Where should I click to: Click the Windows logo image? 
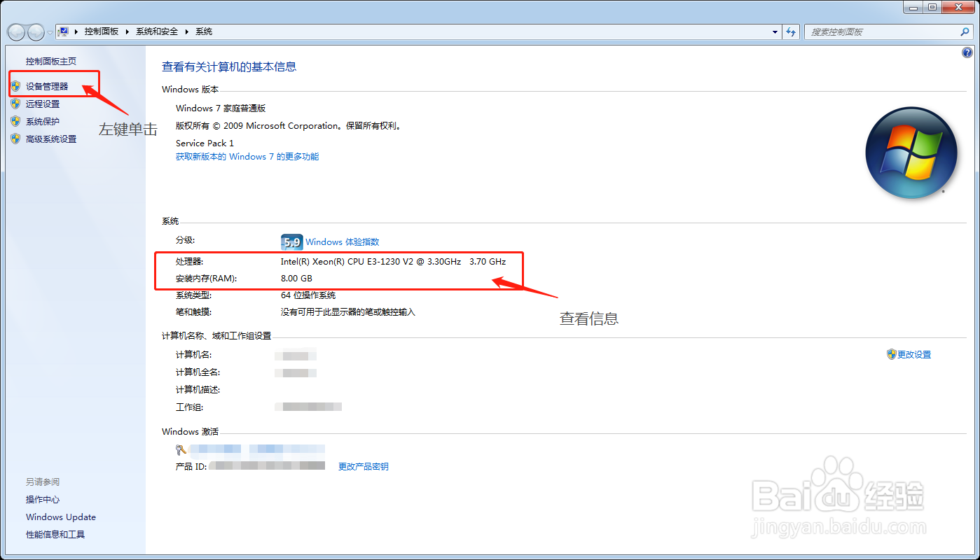[911, 152]
